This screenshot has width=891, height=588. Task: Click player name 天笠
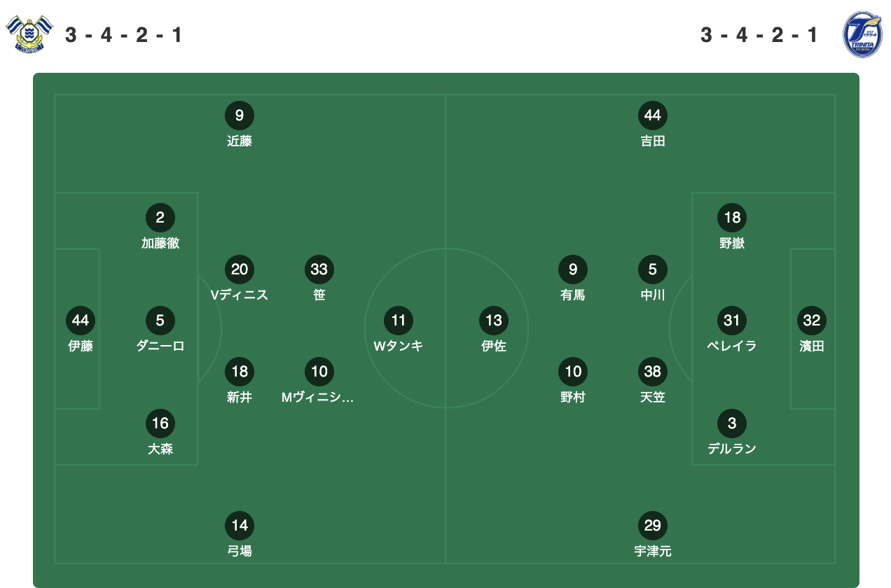653,398
